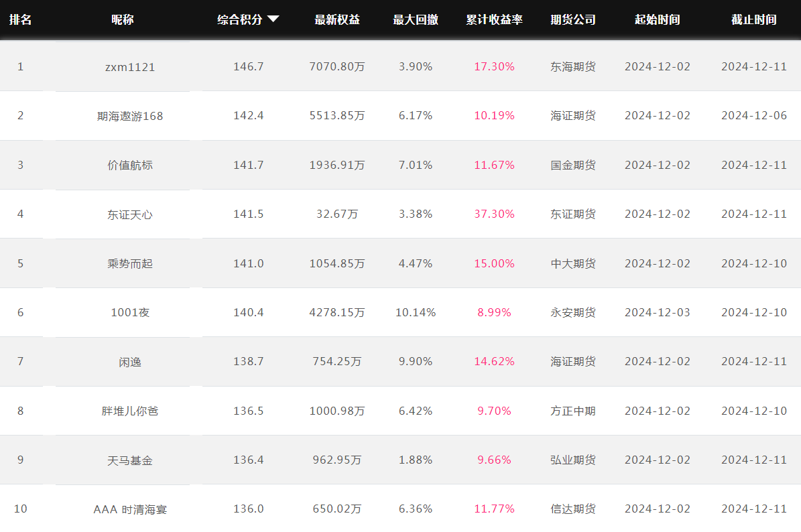801x532 pixels.
Task: Click the equity value 1000.98万
Action: (x=337, y=411)
